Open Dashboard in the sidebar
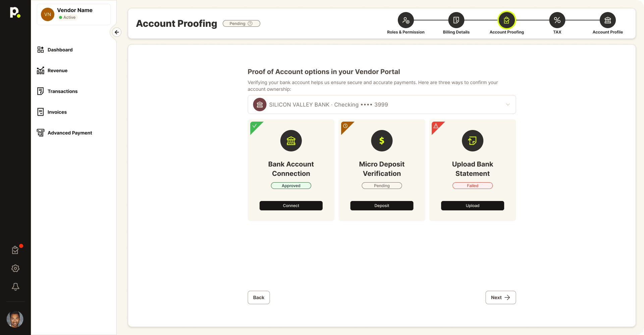 click(60, 50)
